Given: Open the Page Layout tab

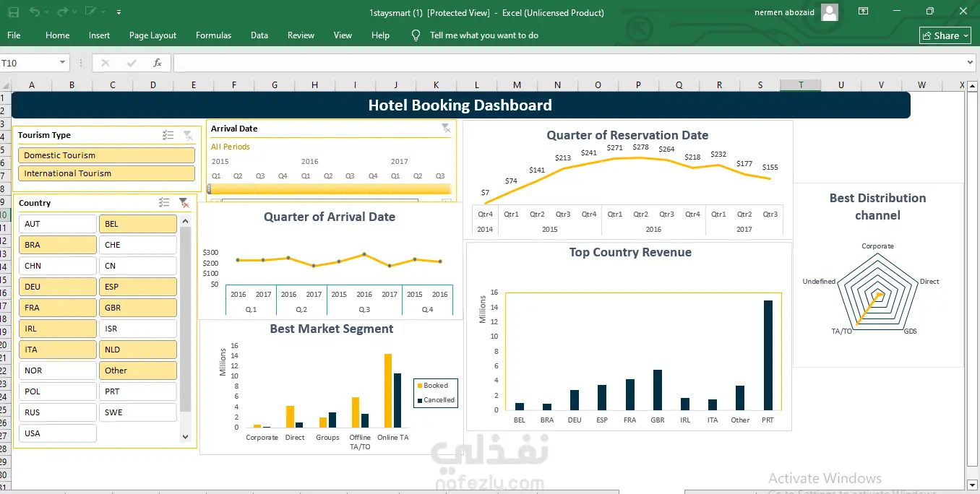Looking at the screenshot, I should click(153, 35).
